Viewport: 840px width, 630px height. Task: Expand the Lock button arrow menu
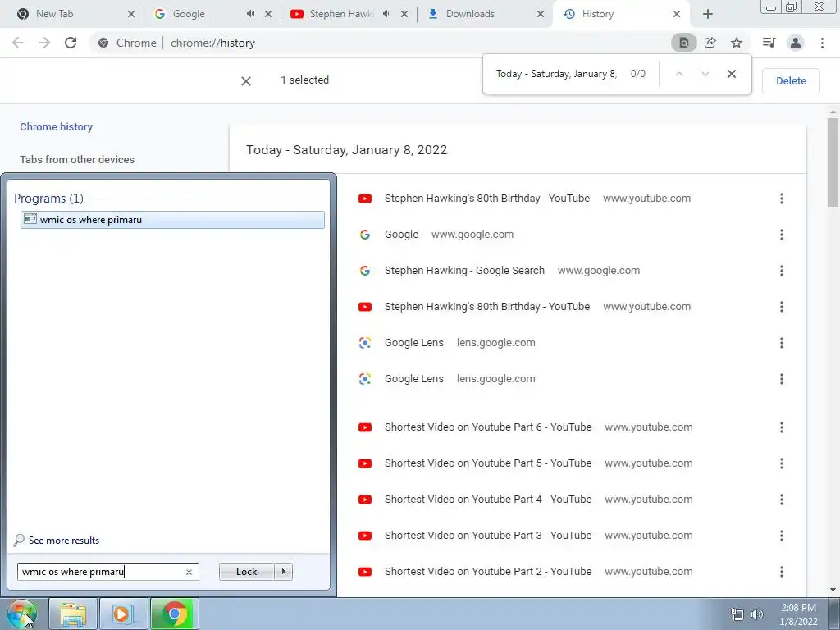click(x=283, y=572)
